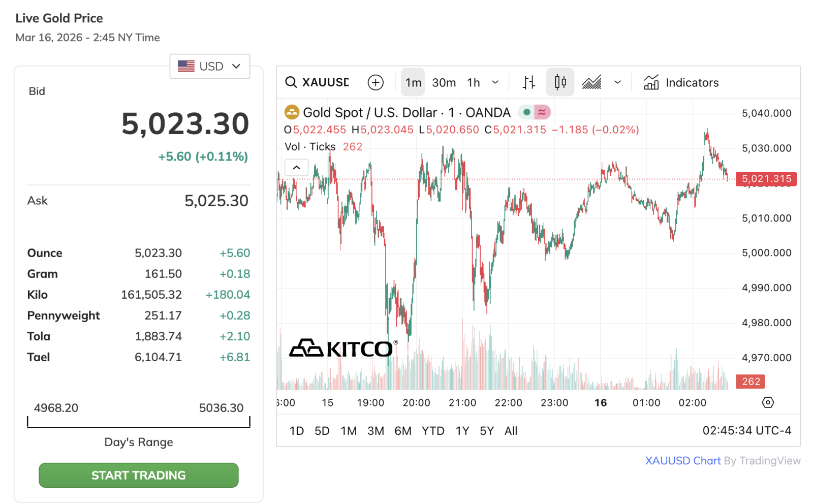Collapse the chart legend arrow

(297, 167)
